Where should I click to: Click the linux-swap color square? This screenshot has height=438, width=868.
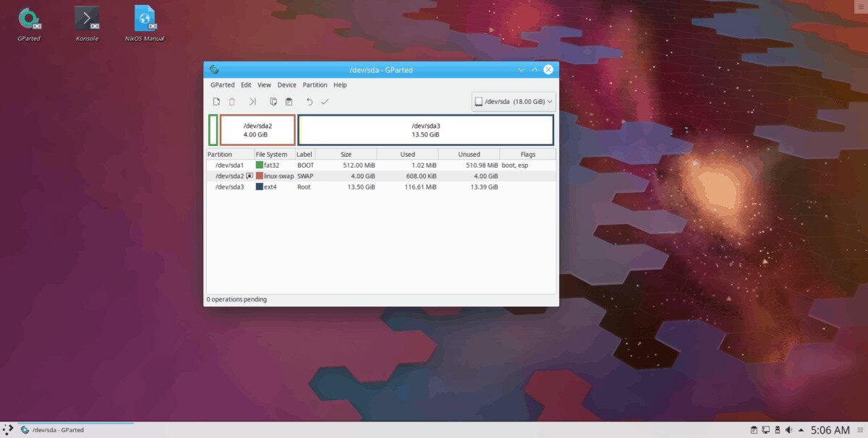click(260, 176)
